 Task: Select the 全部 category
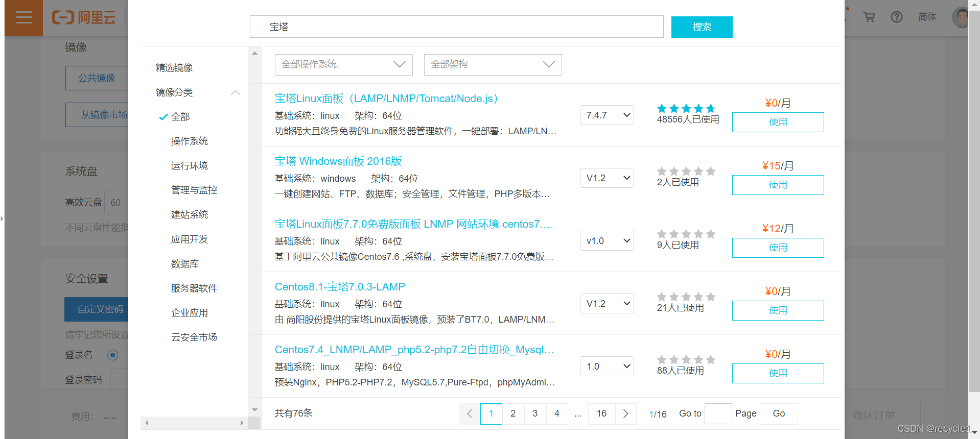tap(180, 117)
